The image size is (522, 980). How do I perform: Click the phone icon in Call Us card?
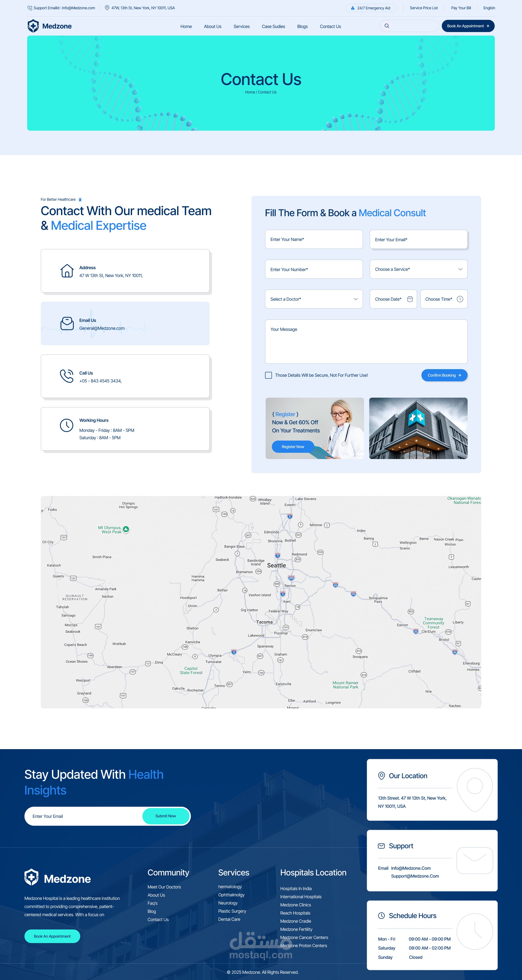pos(67,376)
